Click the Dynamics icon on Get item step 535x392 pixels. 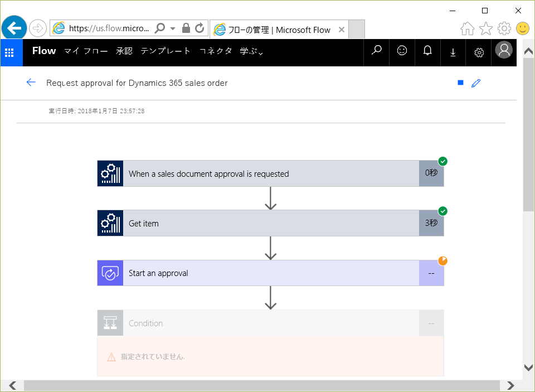pyautogui.click(x=110, y=223)
